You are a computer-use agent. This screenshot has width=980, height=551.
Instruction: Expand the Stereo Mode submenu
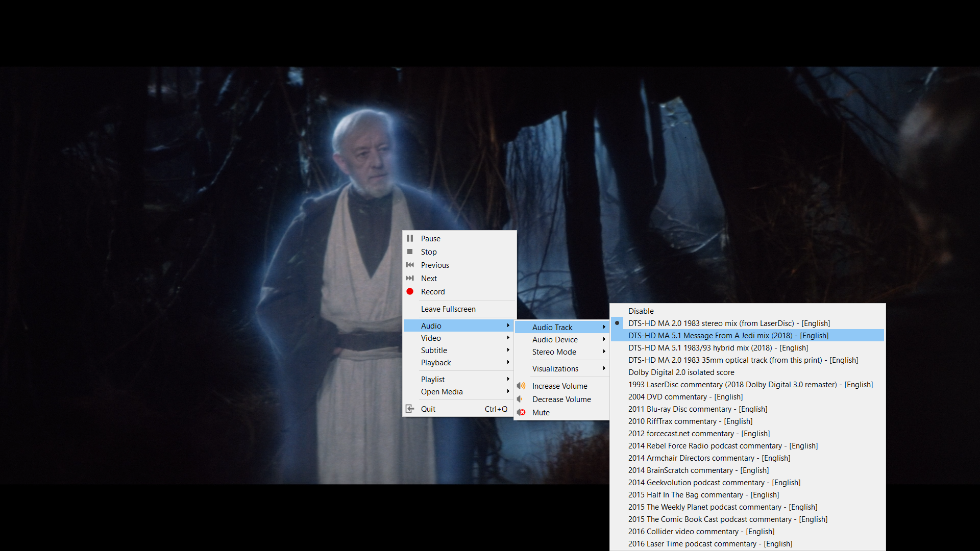click(x=562, y=352)
